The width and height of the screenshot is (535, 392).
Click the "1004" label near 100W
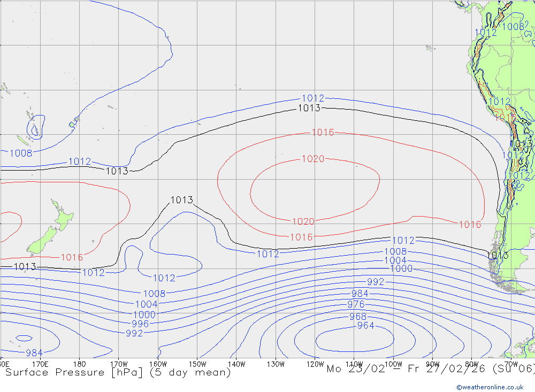(x=395, y=260)
